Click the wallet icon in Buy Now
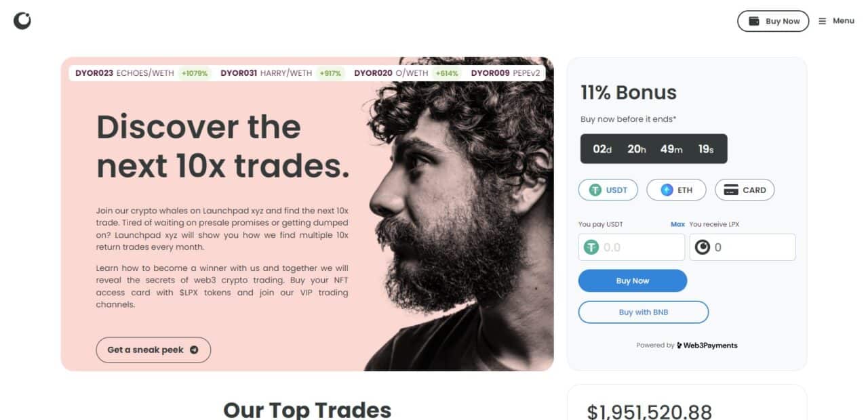Image resolution: width=868 pixels, height=420 pixels. tap(754, 21)
